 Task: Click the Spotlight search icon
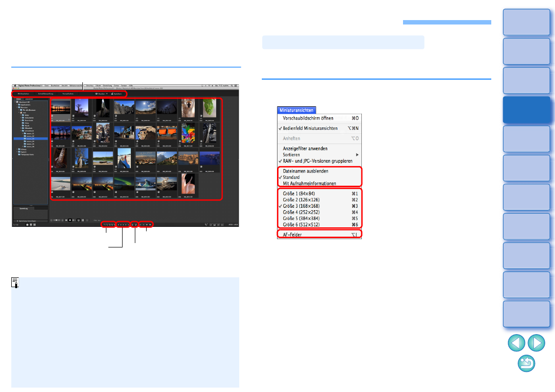click(232, 86)
